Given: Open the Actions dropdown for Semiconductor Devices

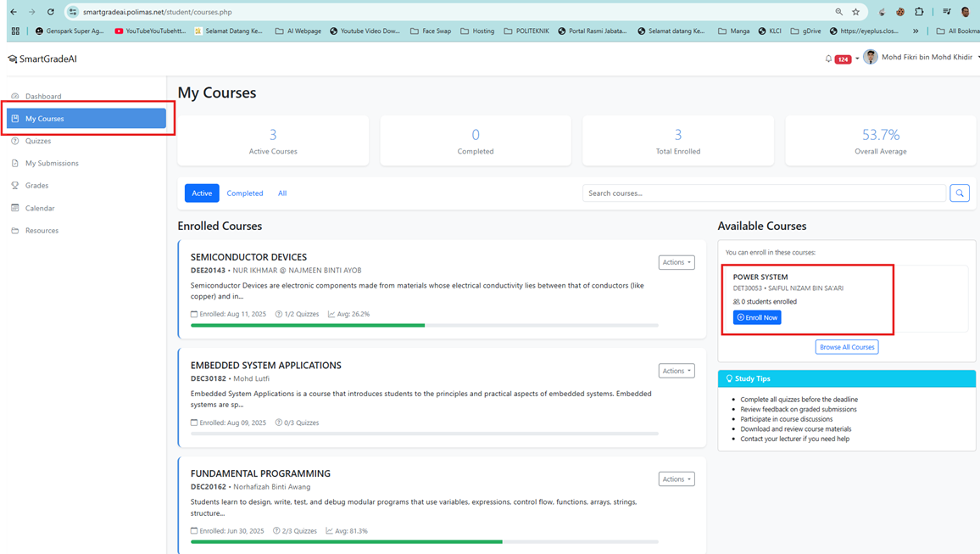Looking at the screenshot, I should pyautogui.click(x=676, y=262).
